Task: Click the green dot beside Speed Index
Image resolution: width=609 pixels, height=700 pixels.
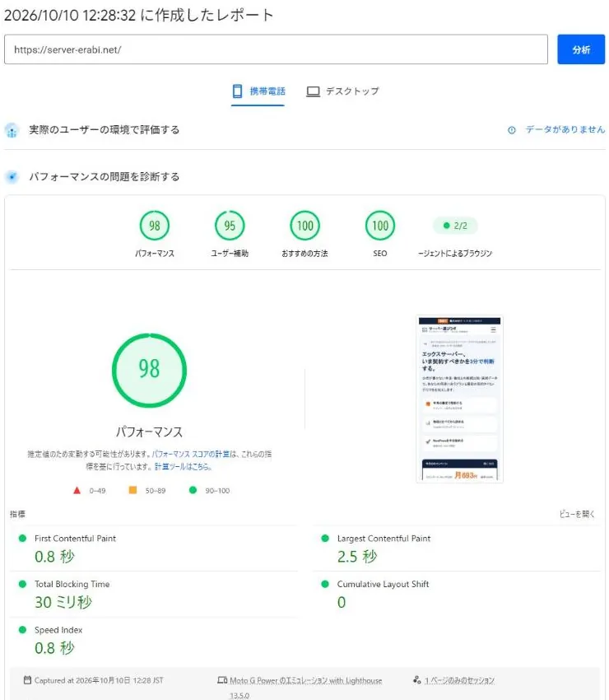Action: [x=22, y=630]
